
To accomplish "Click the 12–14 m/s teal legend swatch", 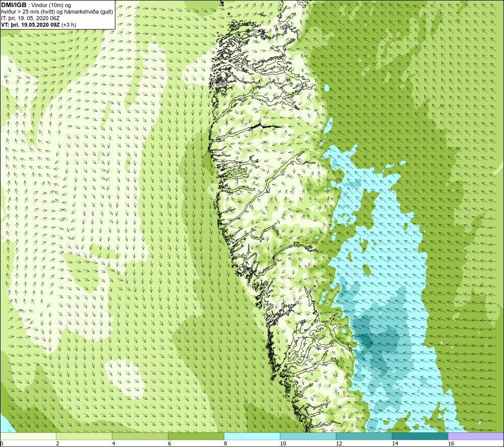I will tap(364, 436).
